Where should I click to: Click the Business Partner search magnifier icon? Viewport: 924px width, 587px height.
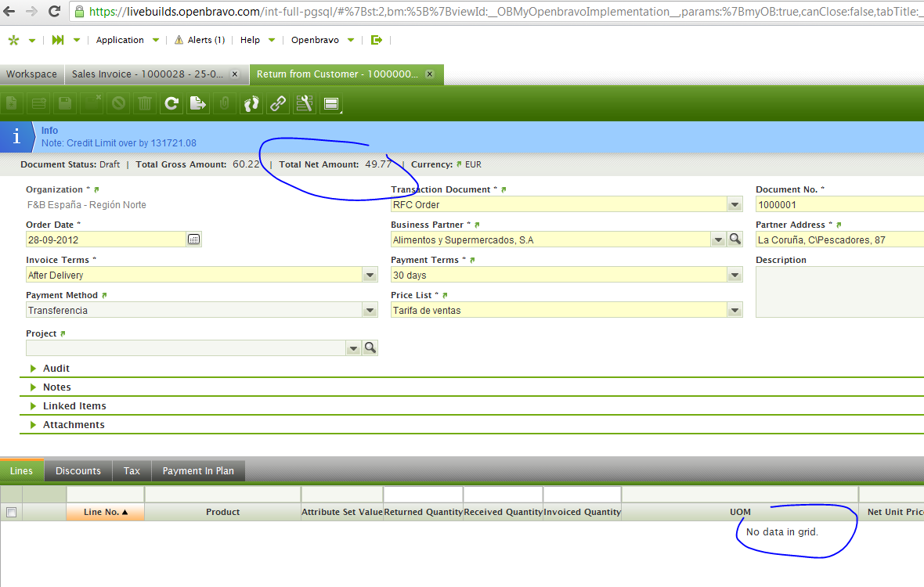coord(735,239)
